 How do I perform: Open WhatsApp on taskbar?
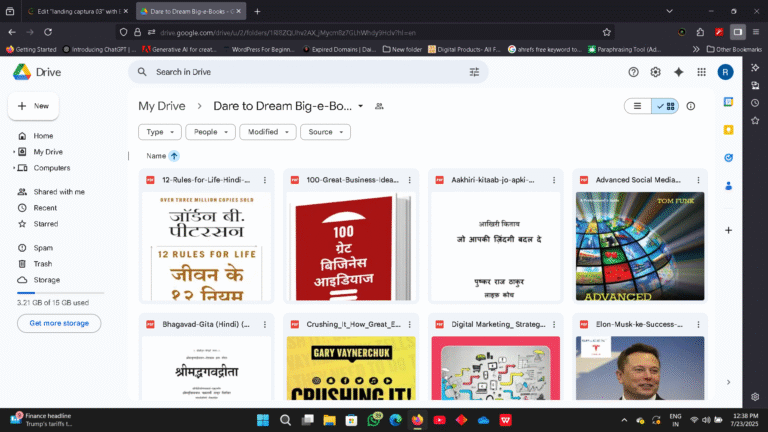pos(374,420)
